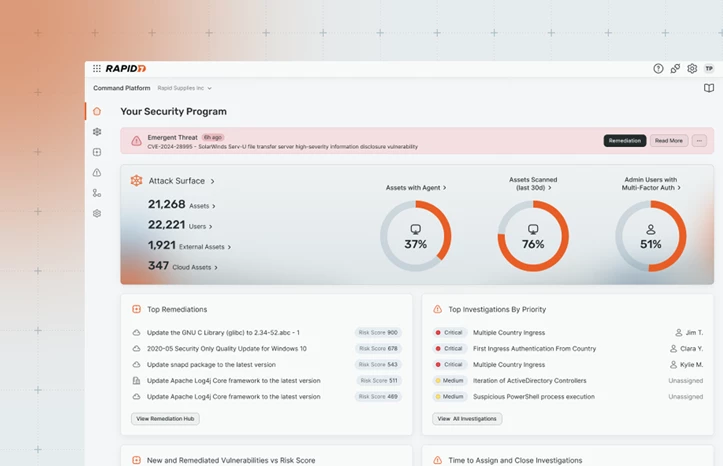Expand the Attack Surface section chevron
The width and height of the screenshot is (723, 466).
[x=212, y=181]
